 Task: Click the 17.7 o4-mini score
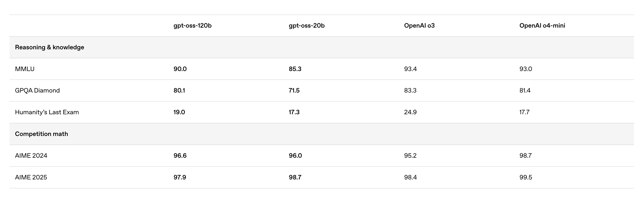[x=524, y=112]
